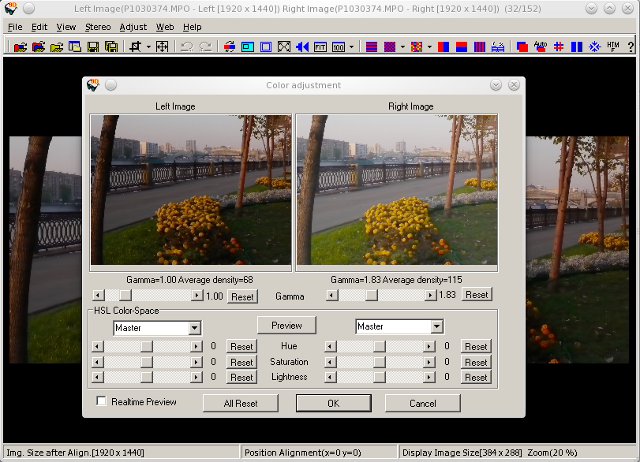The height and width of the screenshot is (462, 640).
Task: Save stereo image using the single floppy icon
Action: [x=93, y=47]
